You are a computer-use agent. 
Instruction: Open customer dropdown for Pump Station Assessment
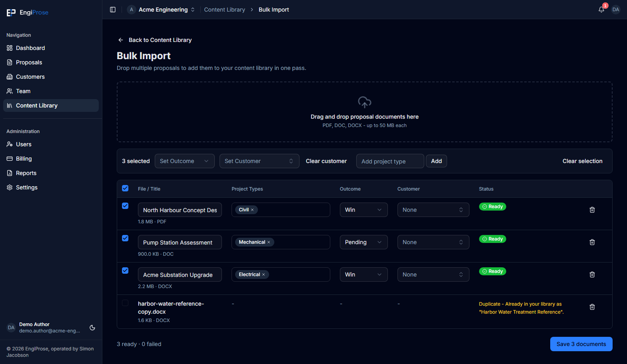pyautogui.click(x=433, y=242)
